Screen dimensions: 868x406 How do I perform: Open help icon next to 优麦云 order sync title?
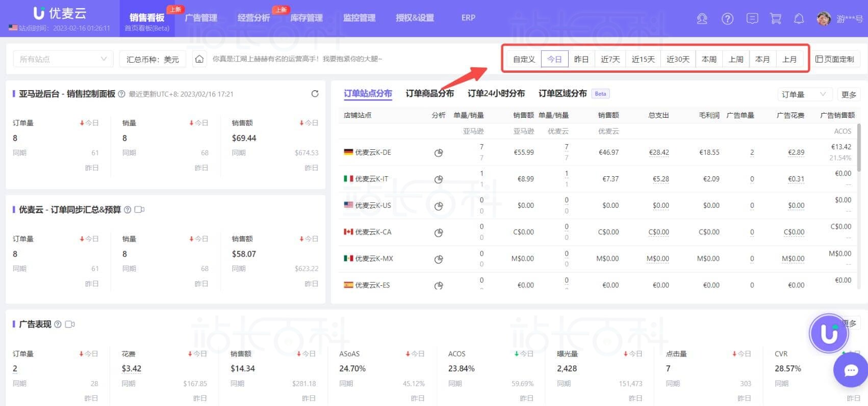(x=127, y=210)
